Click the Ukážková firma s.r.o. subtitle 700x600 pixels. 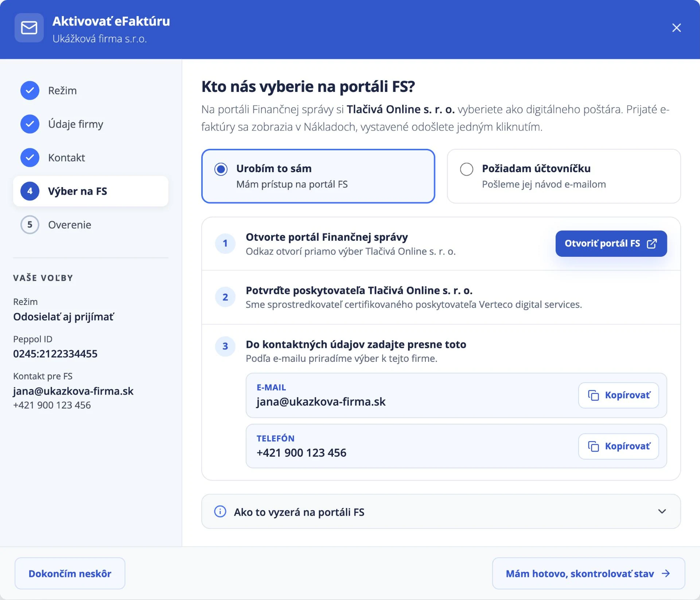point(100,39)
